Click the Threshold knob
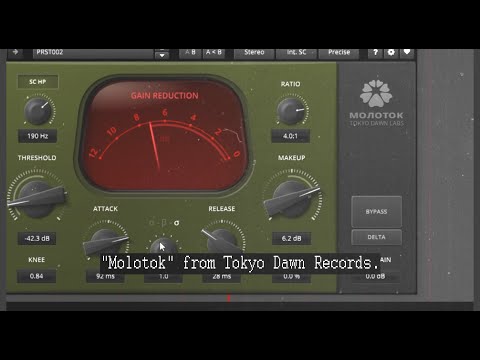This screenshot has width=480, height=360. 37,199
